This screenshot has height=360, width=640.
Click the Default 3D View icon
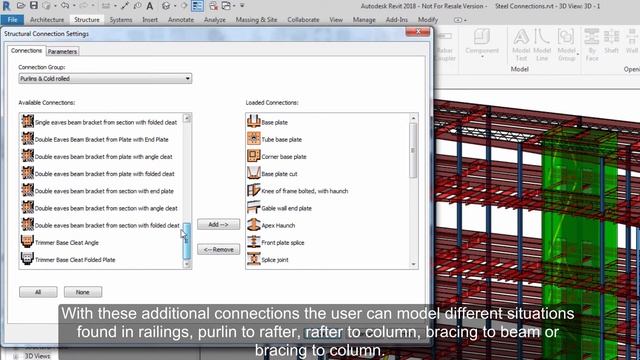click(166, 6)
